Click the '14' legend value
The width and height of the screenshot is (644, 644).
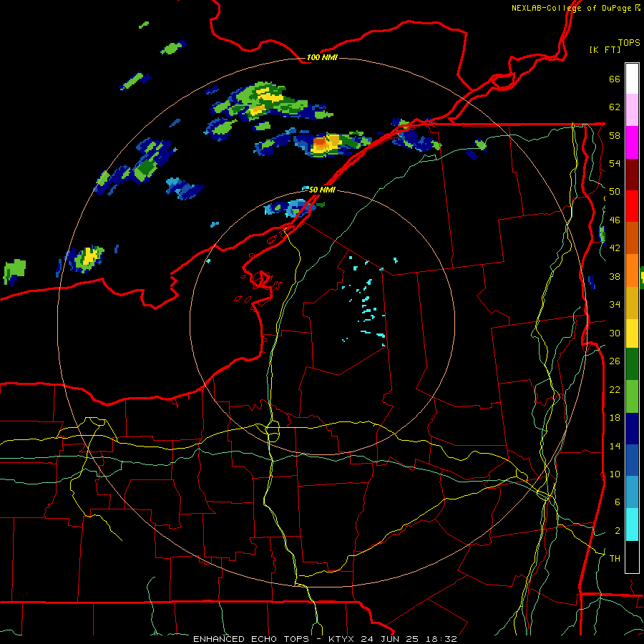tap(615, 446)
